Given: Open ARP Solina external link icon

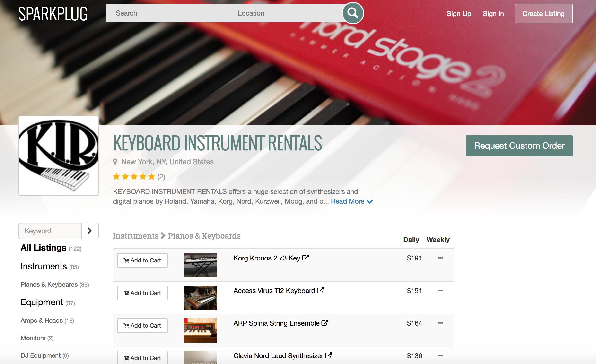Looking at the screenshot, I should [325, 323].
